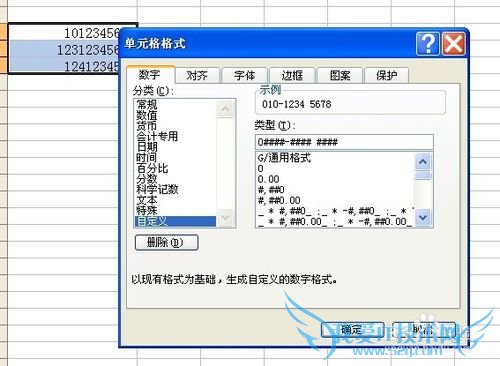
Task: Click into the 类型 format code field
Action: click(344, 142)
